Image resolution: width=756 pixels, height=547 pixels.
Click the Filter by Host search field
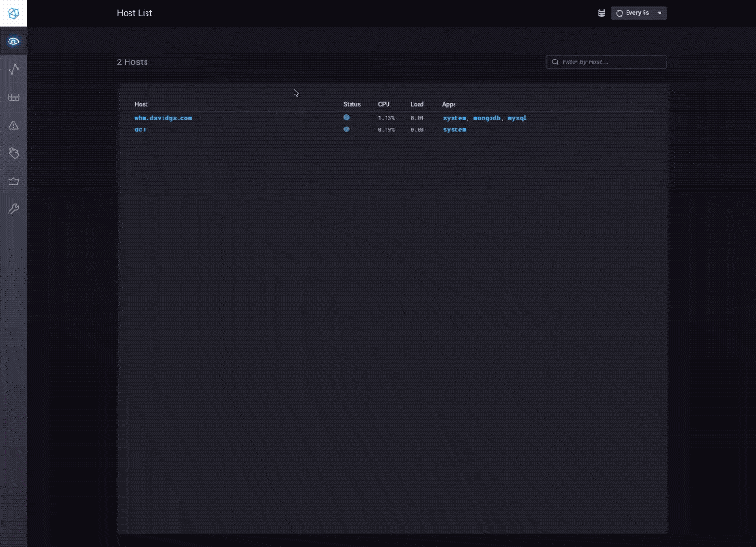click(610, 62)
